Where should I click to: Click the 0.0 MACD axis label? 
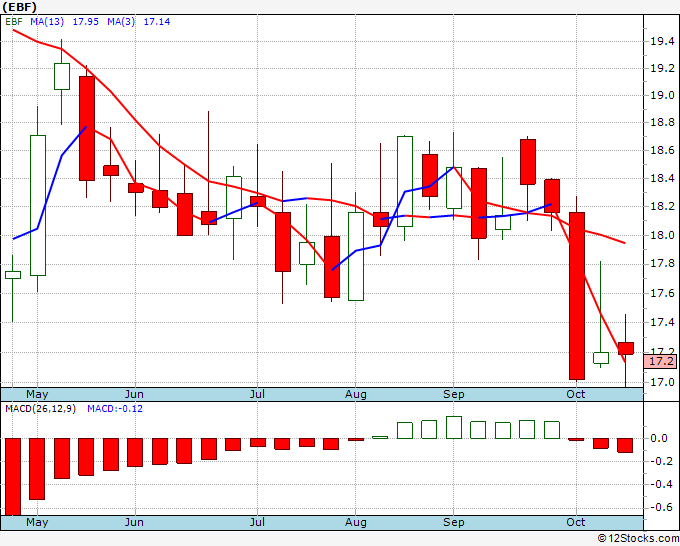(x=659, y=438)
